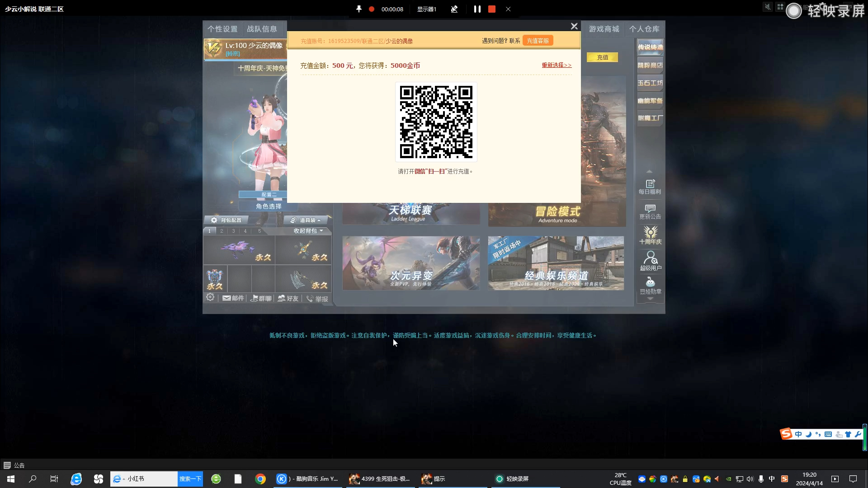The height and width of the screenshot is (488, 868).
Task: Open the annotation brush tool in recorder bar
Action: [x=454, y=9]
